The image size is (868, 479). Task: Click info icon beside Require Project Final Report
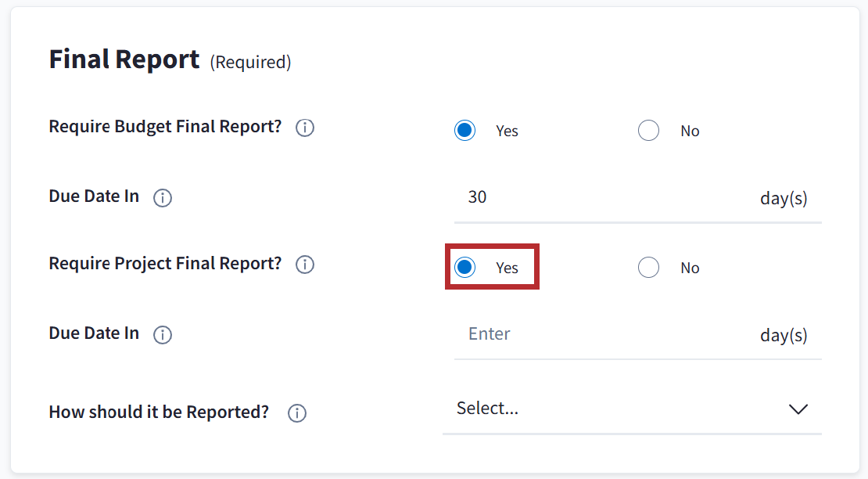[x=305, y=265]
